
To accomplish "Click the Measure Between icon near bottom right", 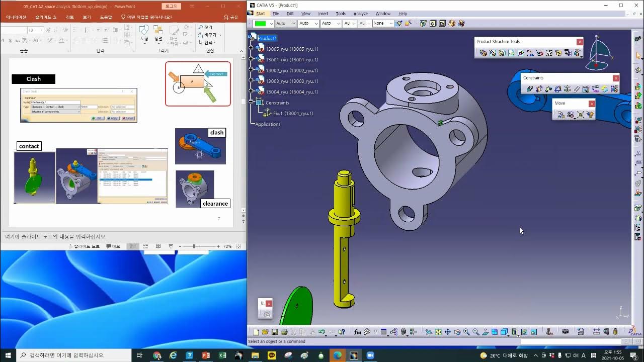I will (x=596, y=332).
